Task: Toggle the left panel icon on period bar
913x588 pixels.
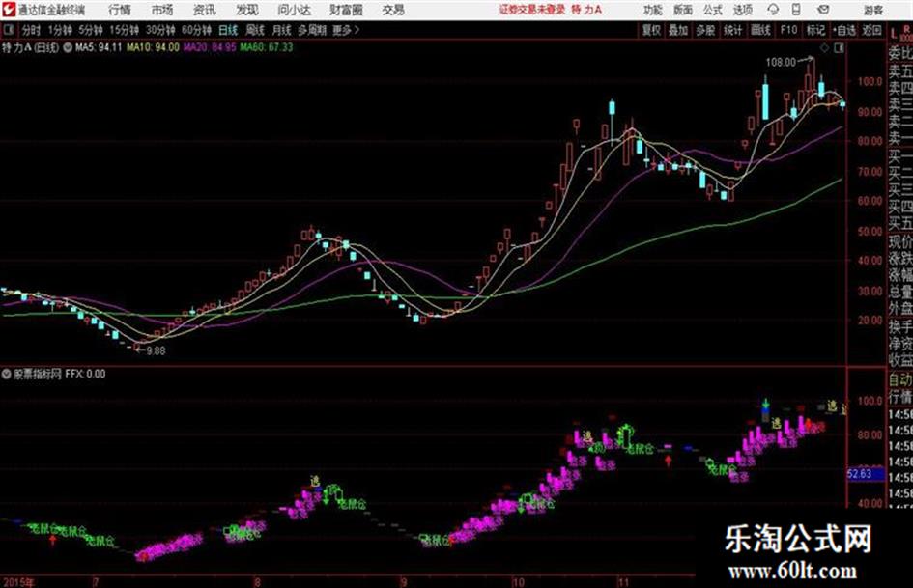Action: (x=8, y=30)
